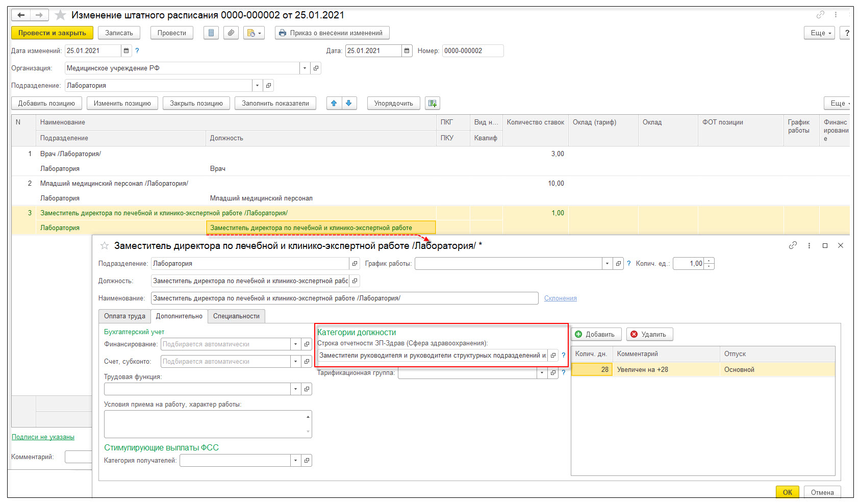Open the Финансирование record icon
The width and height of the screenshot is (860, 504).
point(307,344)
